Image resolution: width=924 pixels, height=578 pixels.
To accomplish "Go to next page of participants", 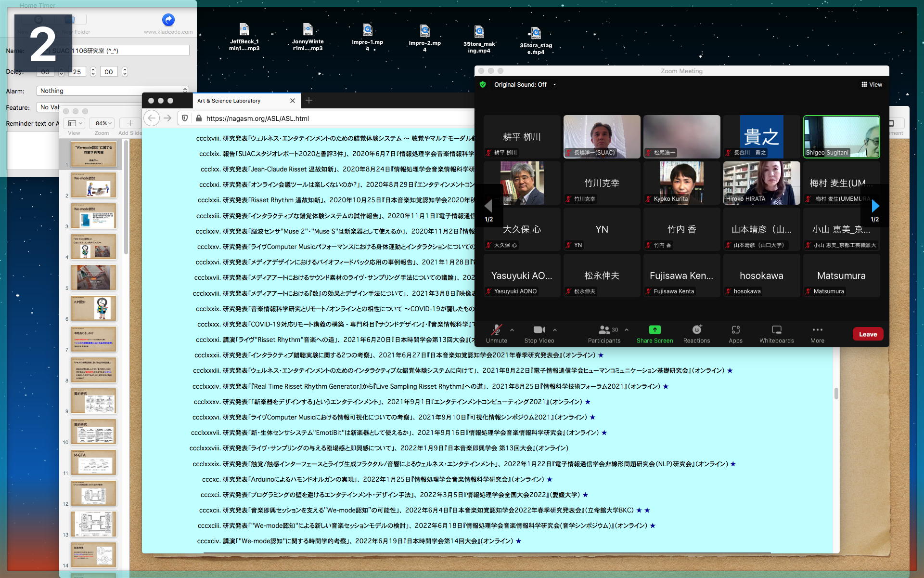I will pyautogui.click(x=875, y=206).
